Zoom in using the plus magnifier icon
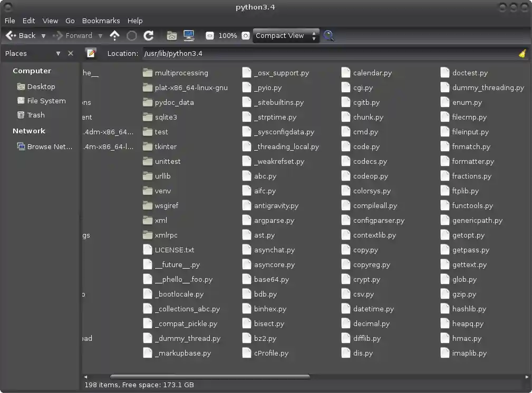 [x=245, y=35]
